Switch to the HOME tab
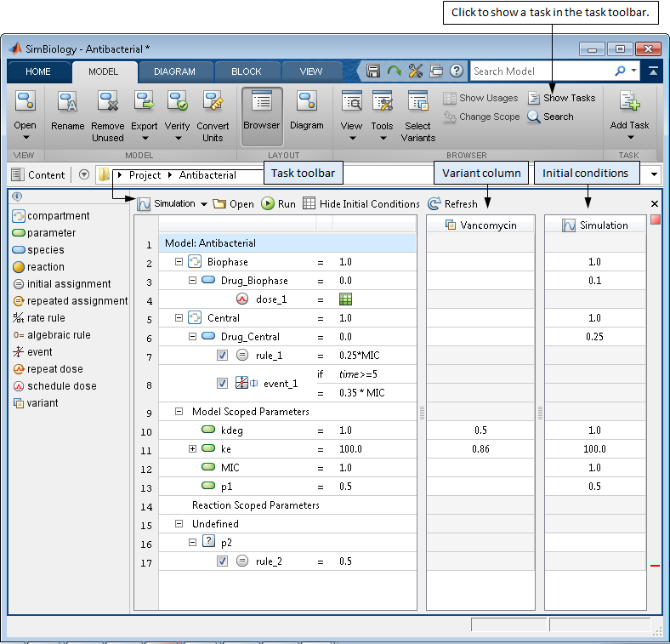Screen dimensions: 670x644 pyautogui.click(x=38, y=71)
